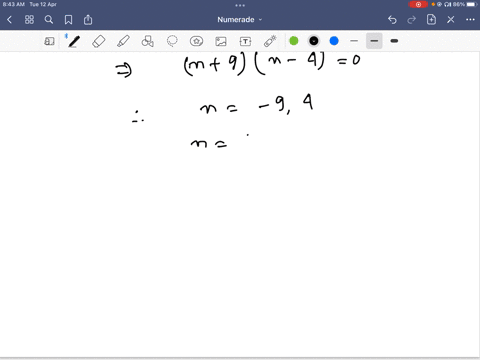Toggle the read-only mode icon
The image size is (480, 360).
click(x=49, y=41)
